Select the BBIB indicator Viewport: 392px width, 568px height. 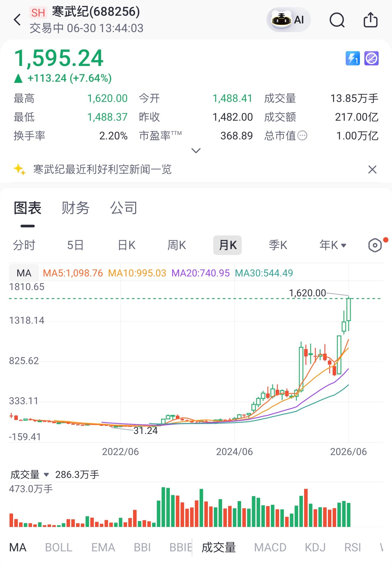point(181,547)
